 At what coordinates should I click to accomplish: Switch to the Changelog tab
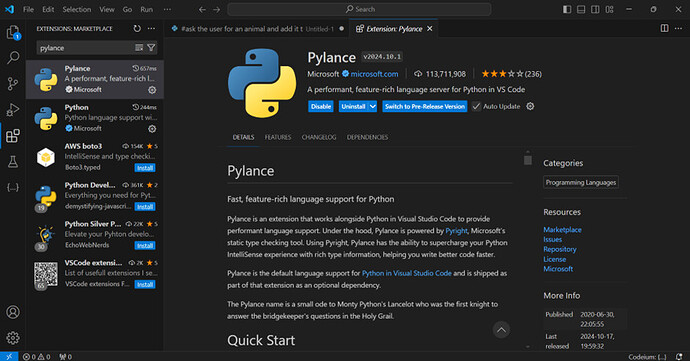(x=319, y=137)
